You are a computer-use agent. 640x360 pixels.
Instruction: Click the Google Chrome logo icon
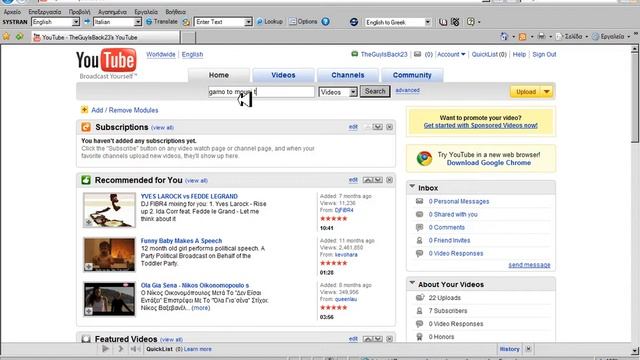[424, 158]
